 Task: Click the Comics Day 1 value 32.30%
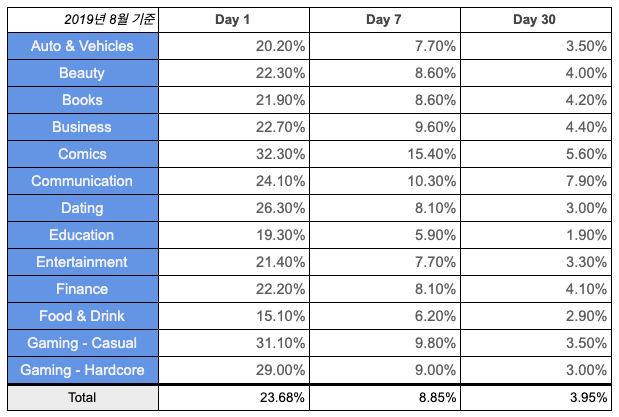[x=280, y=154]
